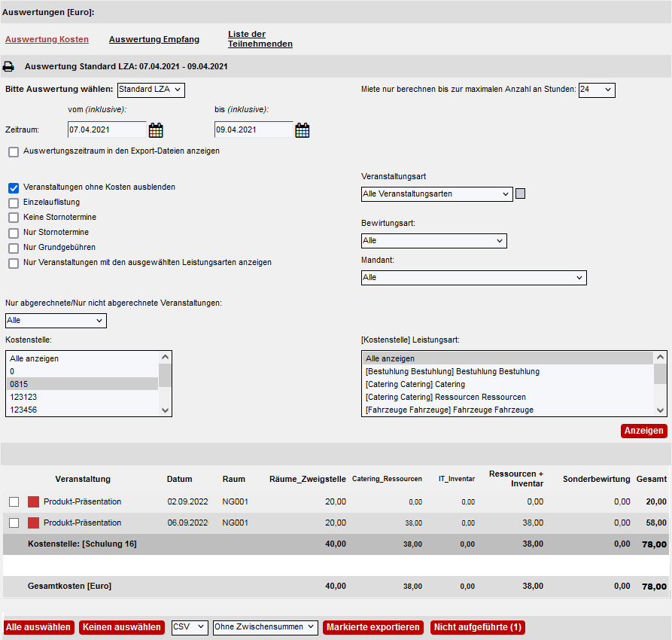672x640 pixels.
Task: Open Liste der Teilnehmenden tab
Action: tap(260, 39)
